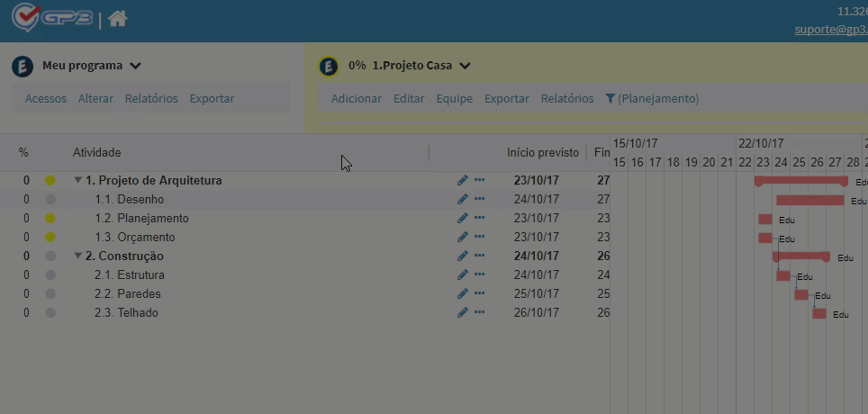Open project Relatórios menu

567,98
